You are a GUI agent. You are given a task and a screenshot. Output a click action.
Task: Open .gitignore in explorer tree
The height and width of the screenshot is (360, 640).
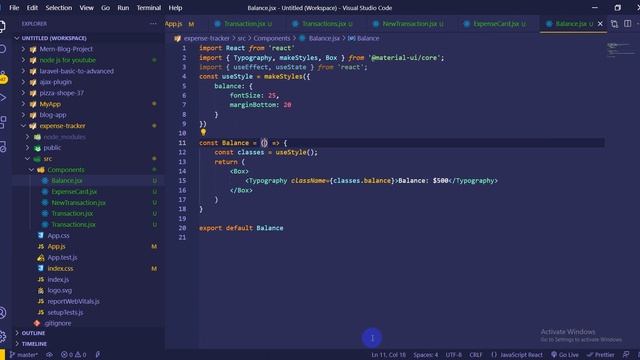click(58, 323)
